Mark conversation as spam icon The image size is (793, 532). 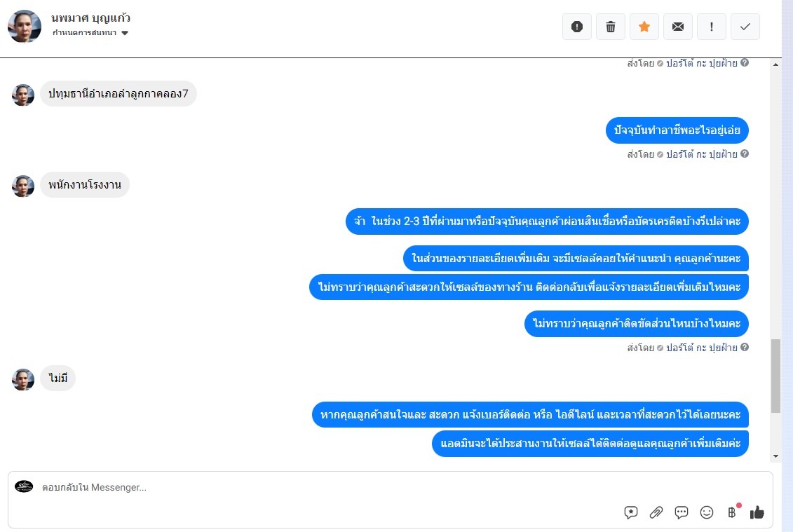tap(576, 27)
